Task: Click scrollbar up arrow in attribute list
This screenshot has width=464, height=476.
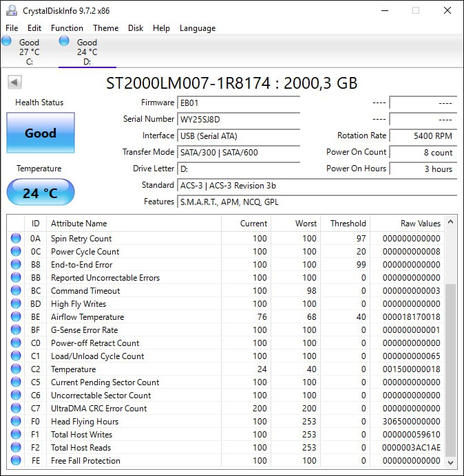Action: point(451,223)
